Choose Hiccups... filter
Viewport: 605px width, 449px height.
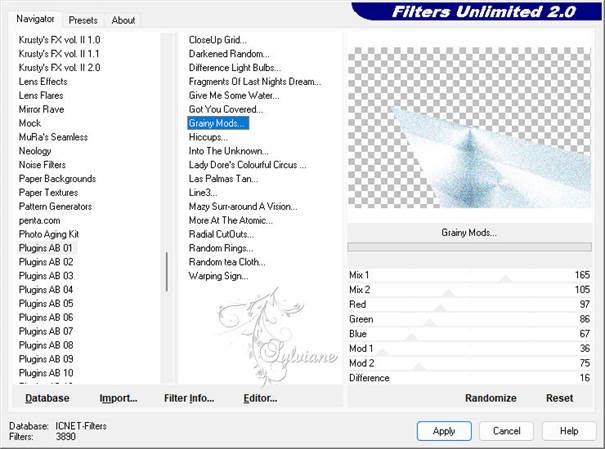[x=208, y=137]
